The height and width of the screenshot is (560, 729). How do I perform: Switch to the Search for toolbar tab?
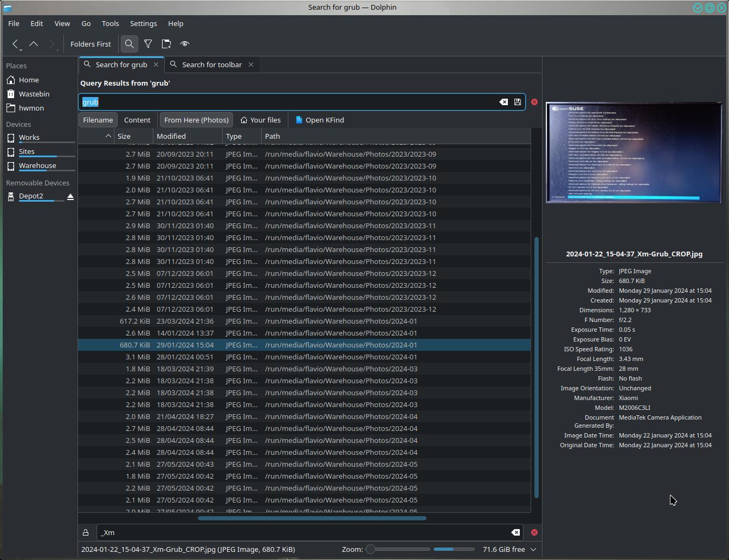click(x=211, y=65)
